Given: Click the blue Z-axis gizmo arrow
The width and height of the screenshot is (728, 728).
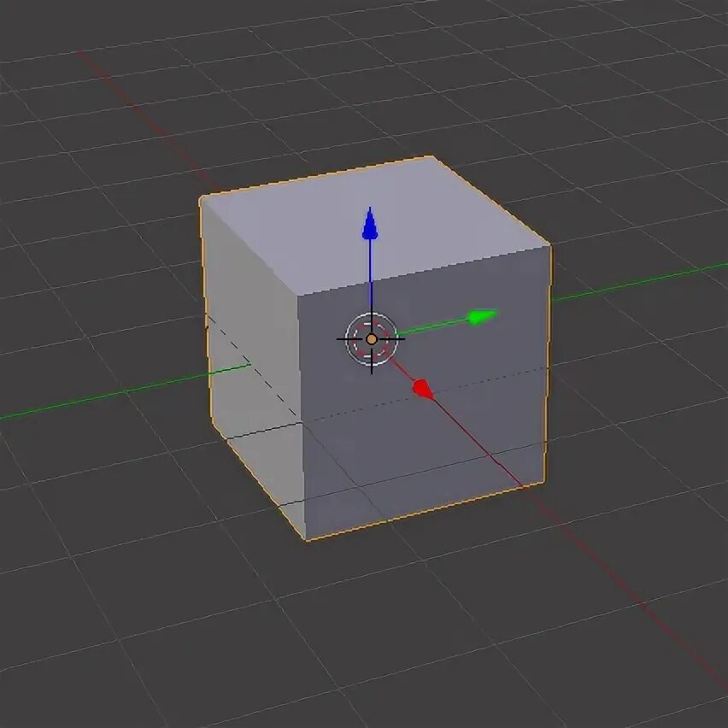Looking at the screenshot, I should point(370,224).
